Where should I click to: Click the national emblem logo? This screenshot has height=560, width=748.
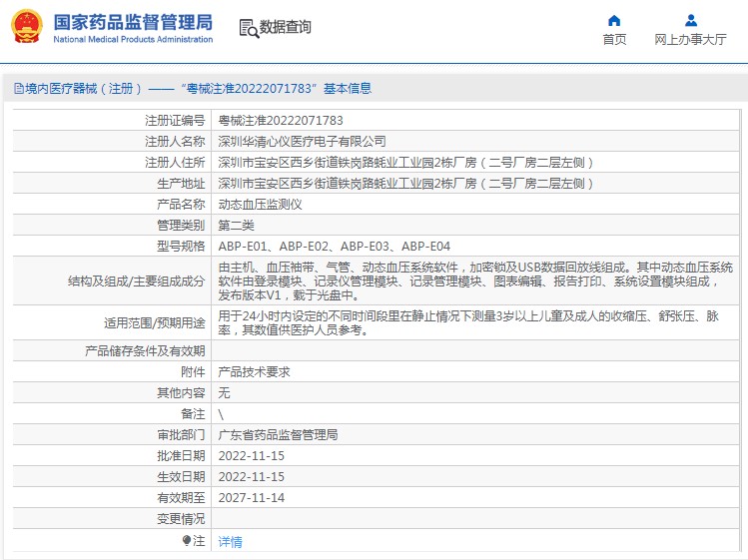27,27
